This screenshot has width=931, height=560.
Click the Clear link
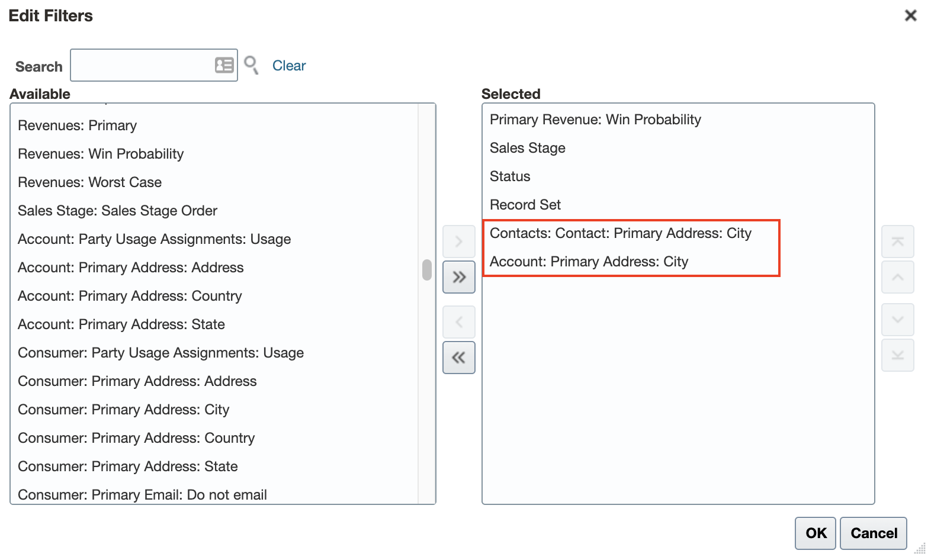click(x=289, y=66)
